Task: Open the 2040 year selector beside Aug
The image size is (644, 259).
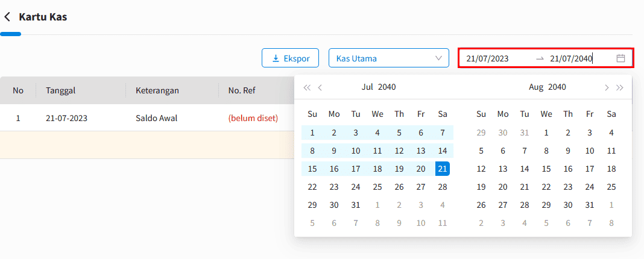Action: click(557, 87)
